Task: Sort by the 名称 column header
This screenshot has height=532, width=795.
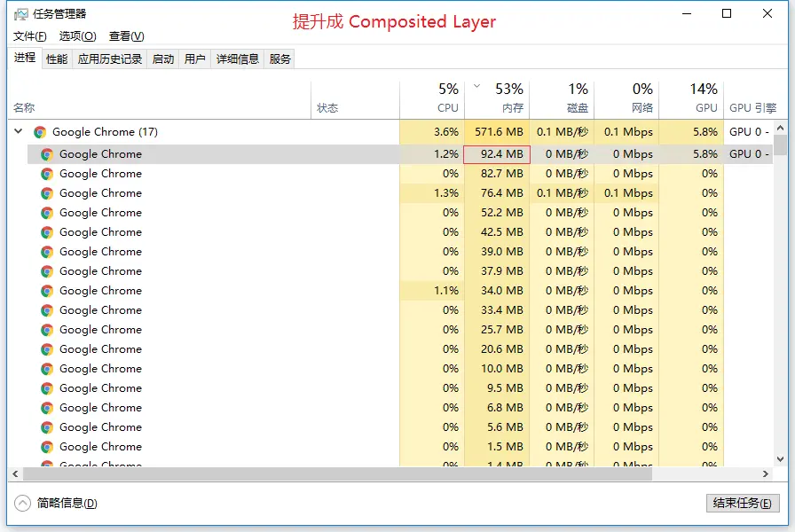Action: click(159, 100)
